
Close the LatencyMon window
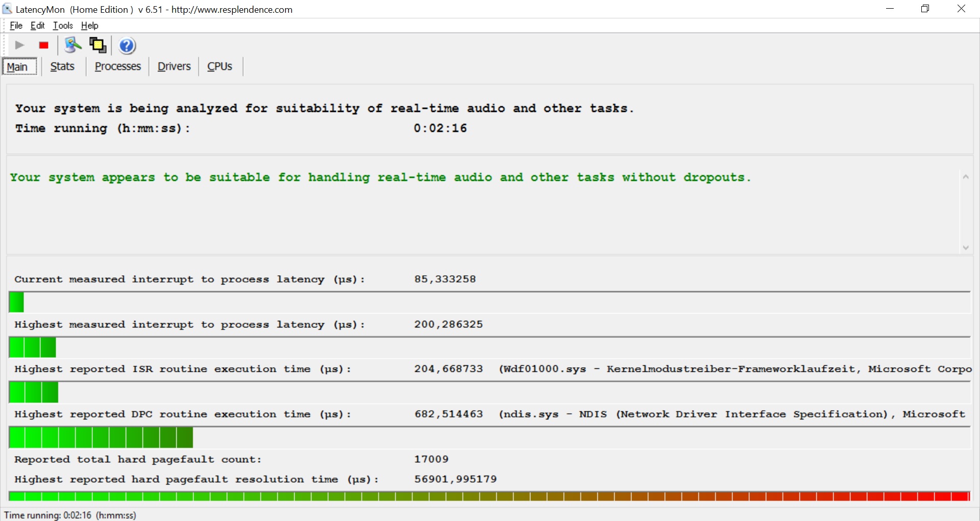click(961, 9)
